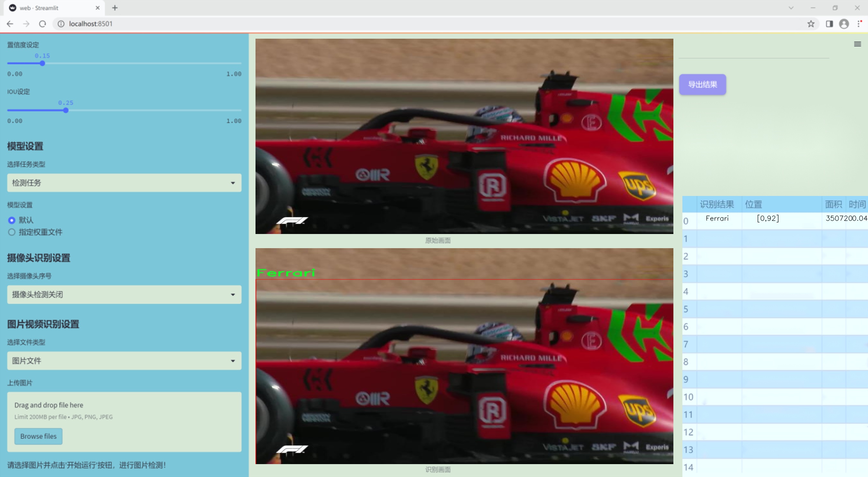Click the 模型设置 section heading
This screenshot has width=868, height=477.
tap(25, 146)
